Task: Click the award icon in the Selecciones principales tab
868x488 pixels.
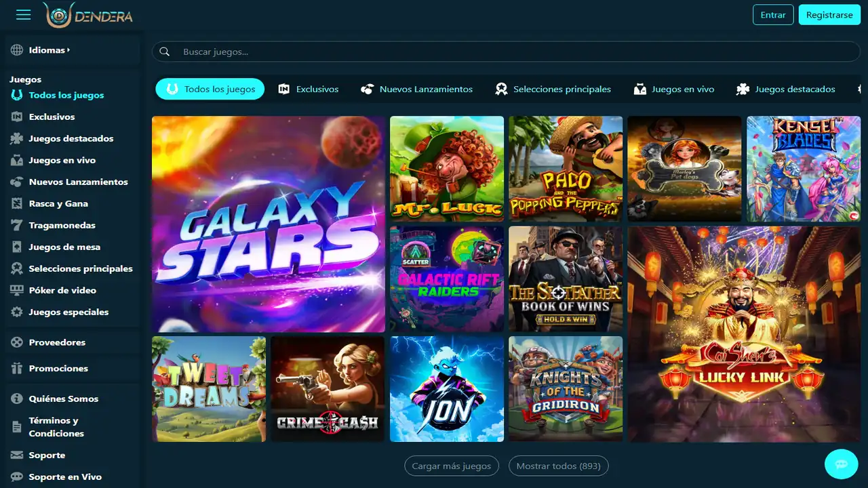Action: [501, 89]
